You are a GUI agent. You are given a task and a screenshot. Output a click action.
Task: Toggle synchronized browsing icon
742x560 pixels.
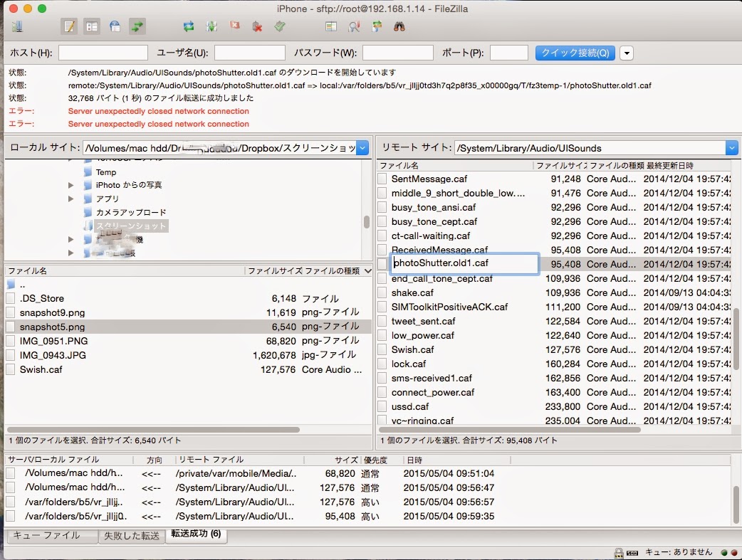coord(377,26)
